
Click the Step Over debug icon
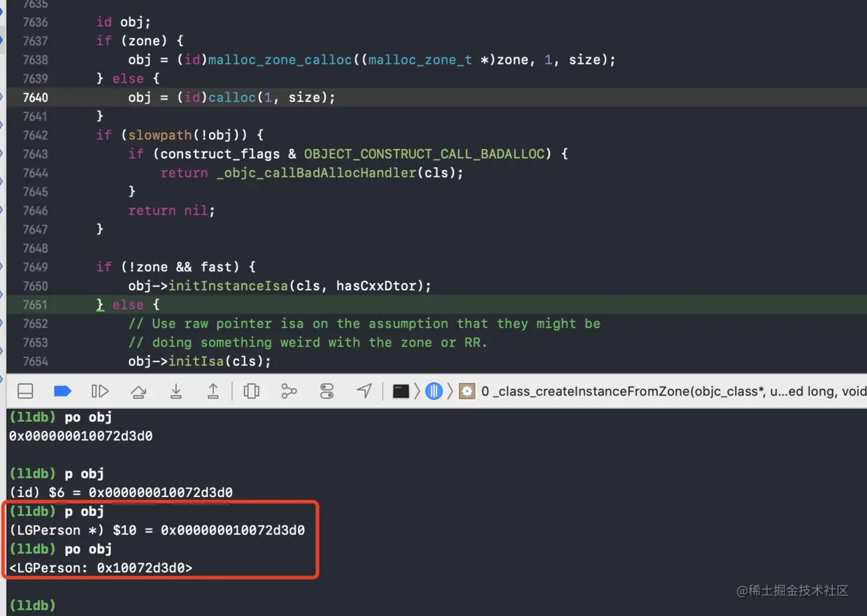[x=138, y=391]
